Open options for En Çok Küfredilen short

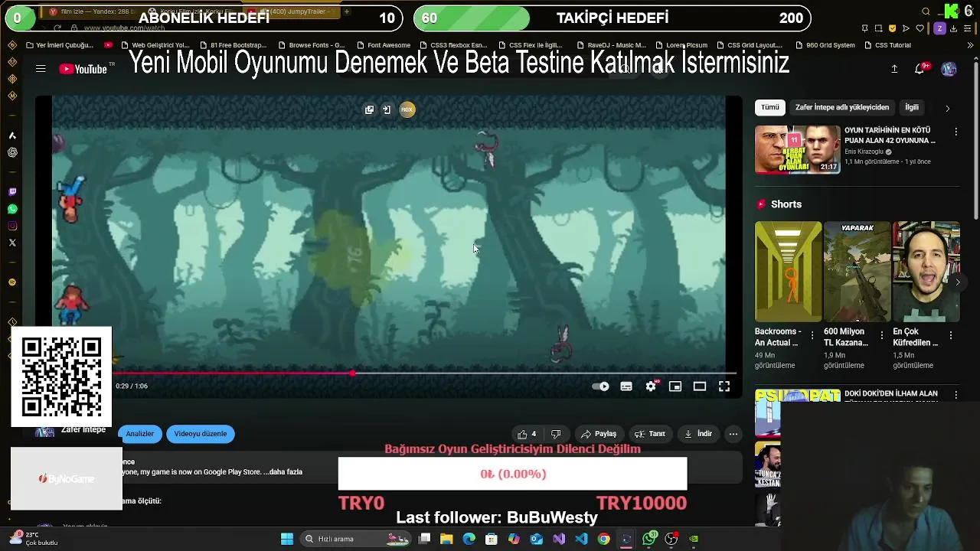pos(951,335)
